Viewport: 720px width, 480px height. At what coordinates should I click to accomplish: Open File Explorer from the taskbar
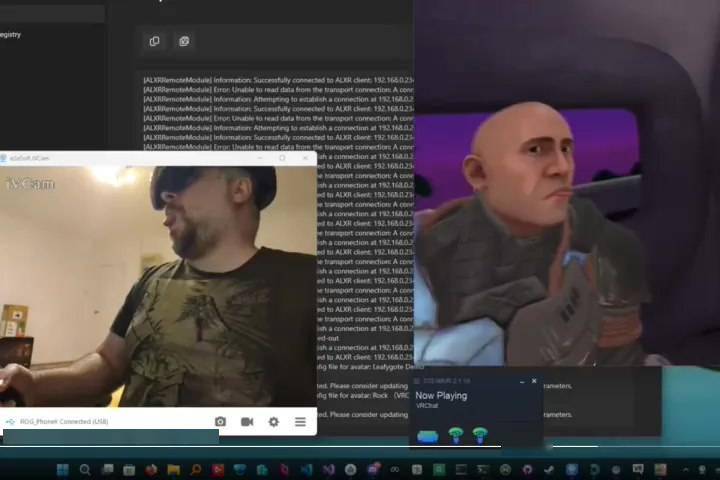(174, 469)
